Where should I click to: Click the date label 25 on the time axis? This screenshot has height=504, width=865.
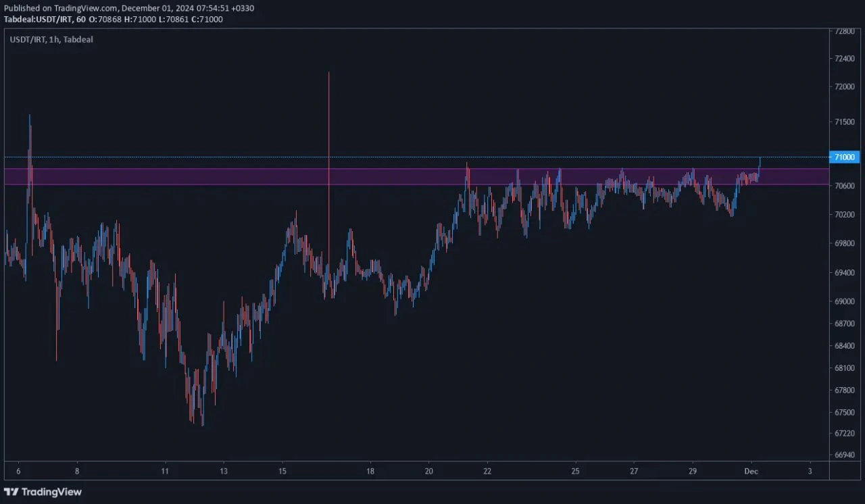pyautogui.click(x=575, y=471)
